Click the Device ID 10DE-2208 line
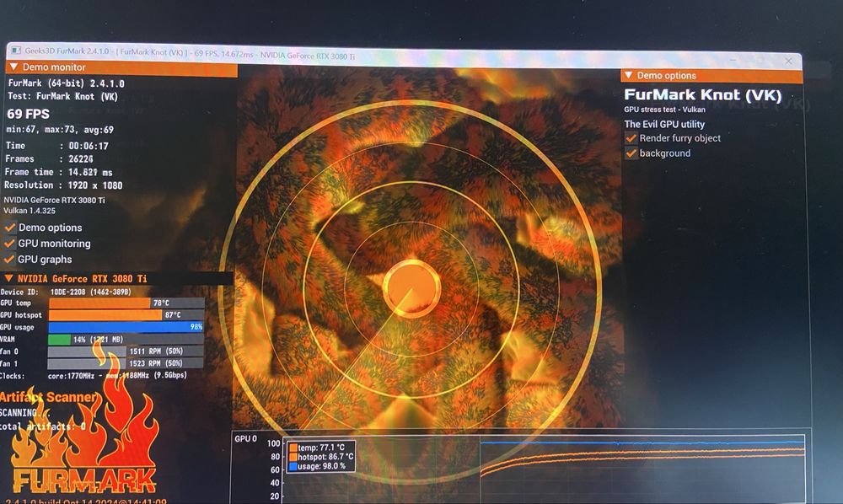The width and height of the screenshot is (843, 504). coord(66,292)
